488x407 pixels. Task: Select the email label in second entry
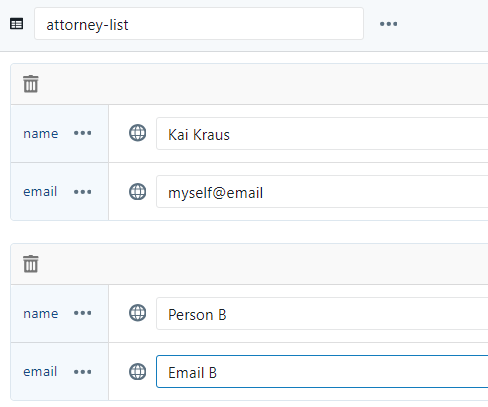40,371
